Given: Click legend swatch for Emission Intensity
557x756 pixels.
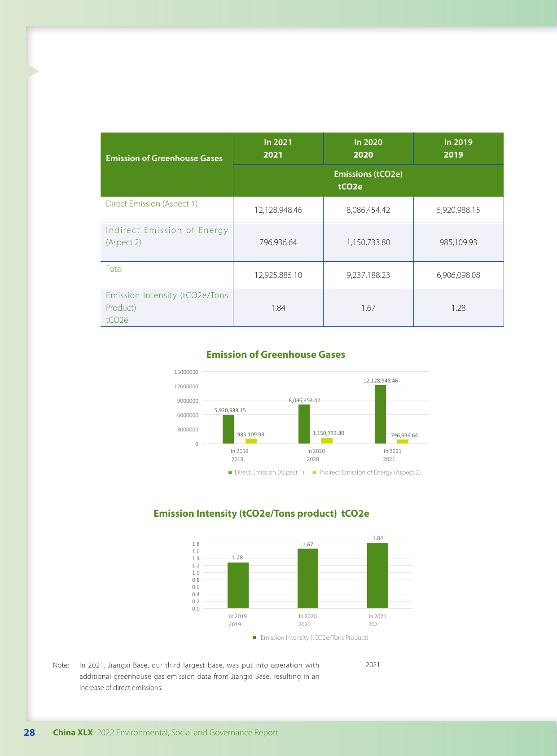Looking at the screenshot, I should (x=254, y=637).
